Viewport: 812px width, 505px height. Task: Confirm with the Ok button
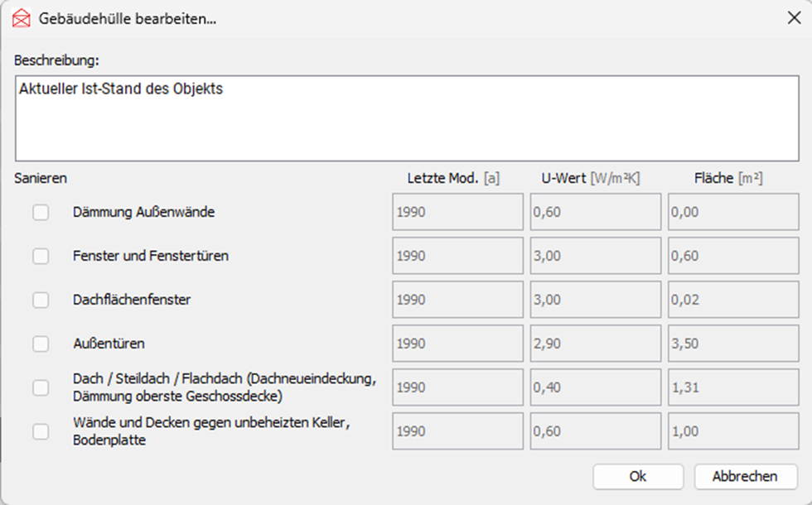coord(637,476)
